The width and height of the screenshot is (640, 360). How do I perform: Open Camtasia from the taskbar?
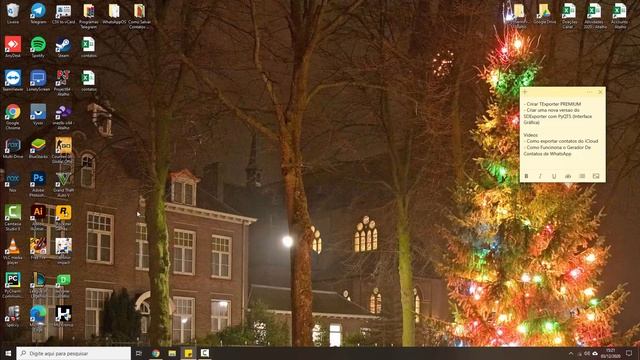pos(204,353)
